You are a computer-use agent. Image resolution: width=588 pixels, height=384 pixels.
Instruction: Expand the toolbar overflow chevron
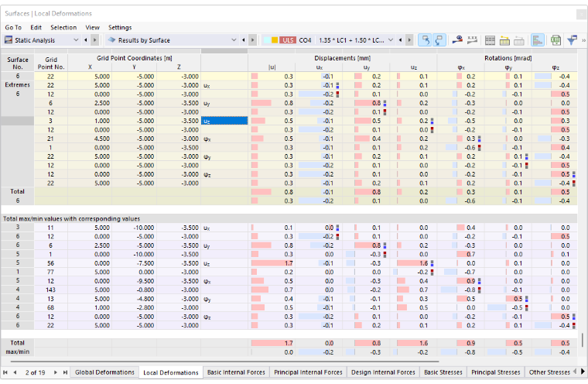583,40
